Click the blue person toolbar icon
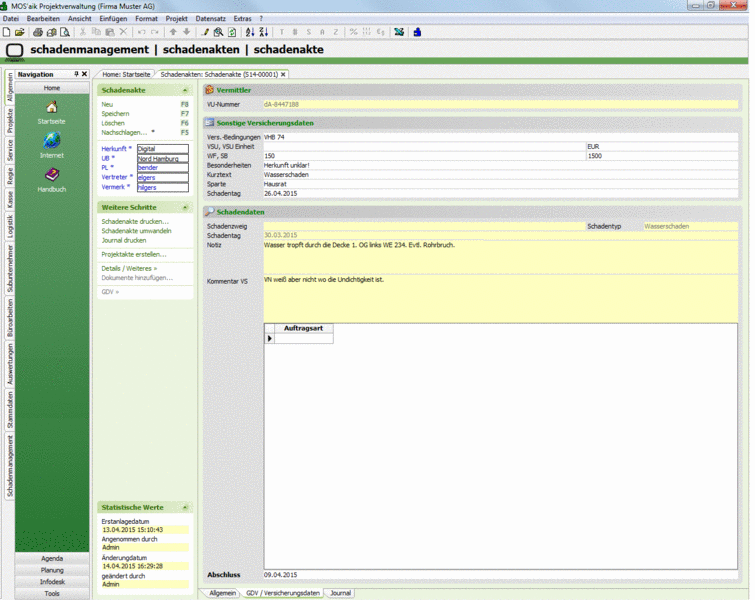 coord(417,32)
